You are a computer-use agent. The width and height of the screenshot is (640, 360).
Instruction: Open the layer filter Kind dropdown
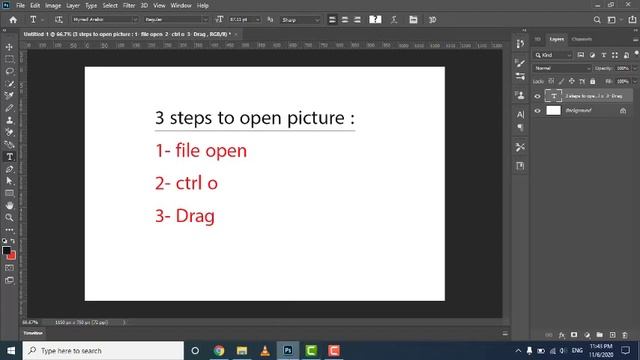(553, 55)
